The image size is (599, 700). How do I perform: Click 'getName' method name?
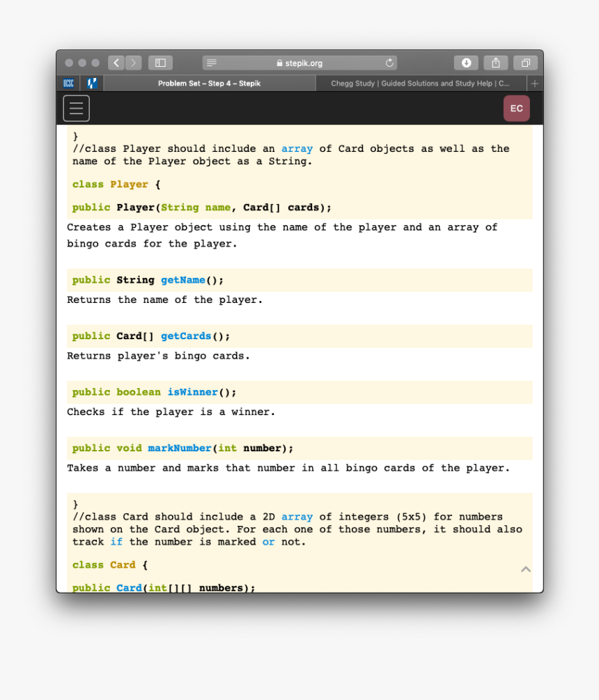tap(183, 280)
